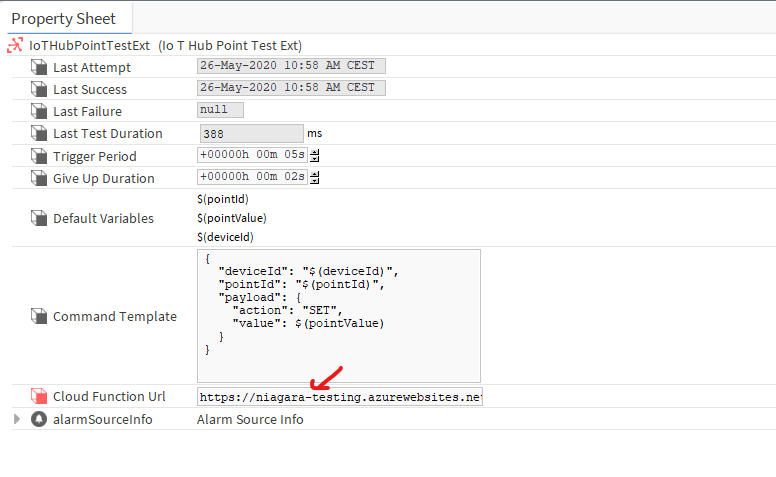Click the Alarm Source Info value text
The image size is (776, 477).
click(x=250, y=419)
